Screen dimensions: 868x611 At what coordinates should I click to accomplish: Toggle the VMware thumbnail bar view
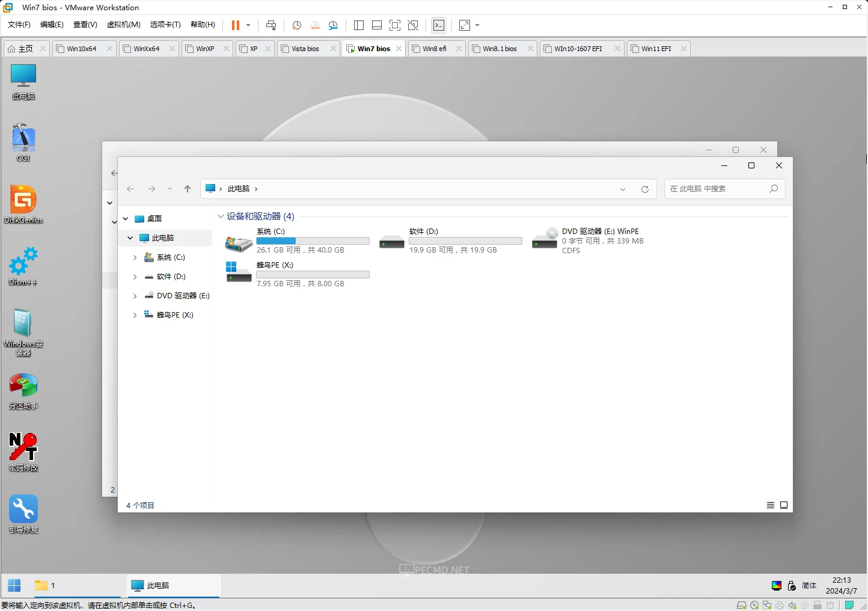click(377, 25)
